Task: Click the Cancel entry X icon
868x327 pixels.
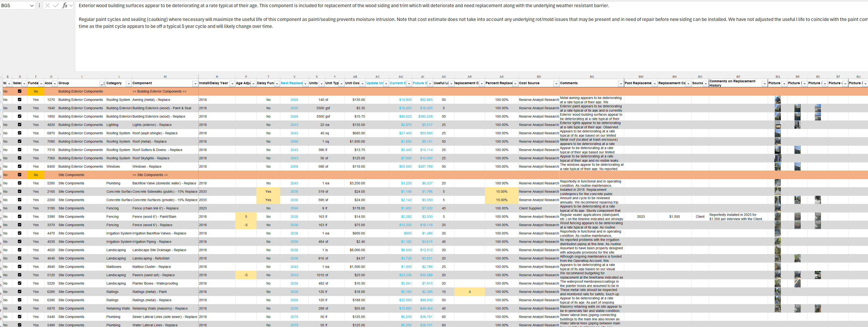Action: tap(48, 5)
